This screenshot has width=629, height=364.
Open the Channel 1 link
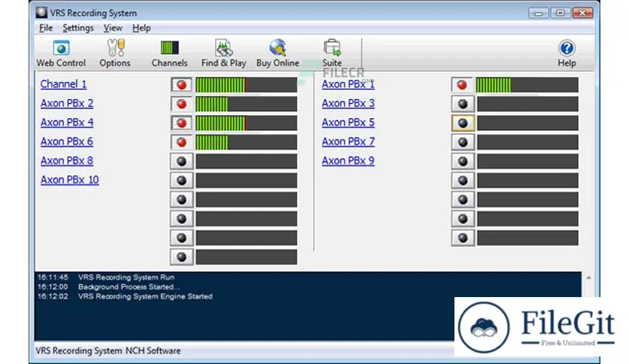[63, 84]
